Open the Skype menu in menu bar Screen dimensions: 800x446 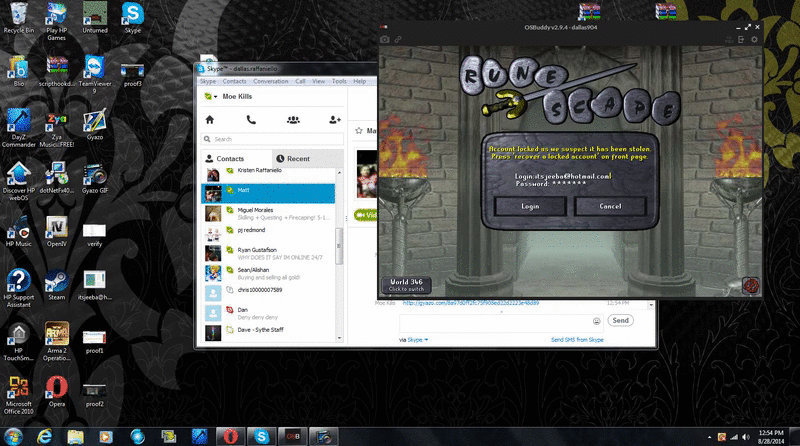(x=208, y=81)
